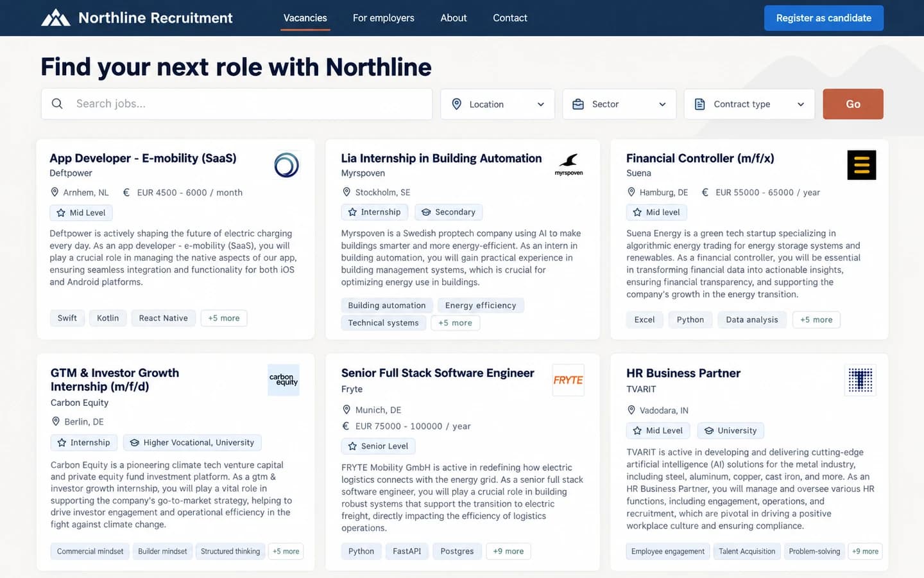Click the Go search button
This screenshot has height=578, width=924.
853,104
